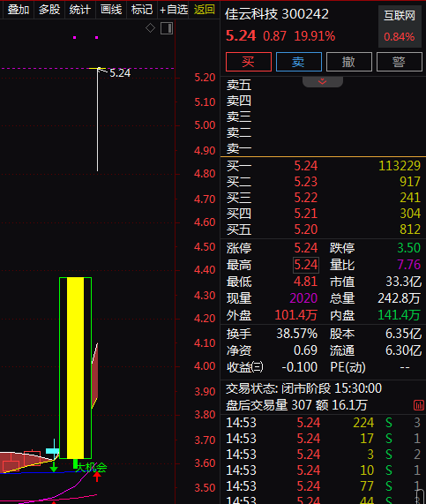Click the trade row with volume 17

pyautogui.click(x=323, y=439)
